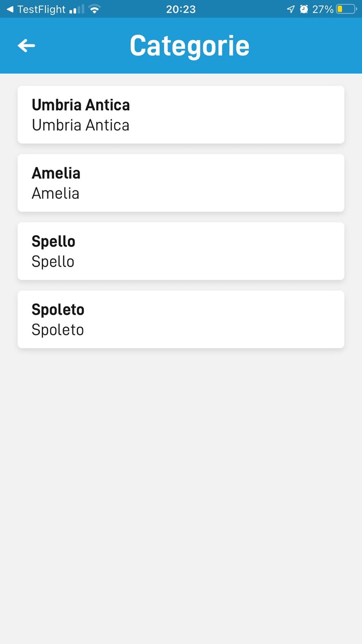
Task: Tap the back arrow icon
Action: click(26, 46)
